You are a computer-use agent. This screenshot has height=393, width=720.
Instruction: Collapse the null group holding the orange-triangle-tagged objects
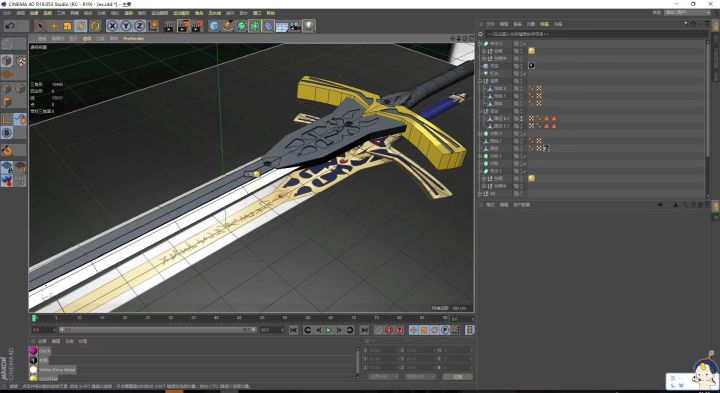click(480, 111)
